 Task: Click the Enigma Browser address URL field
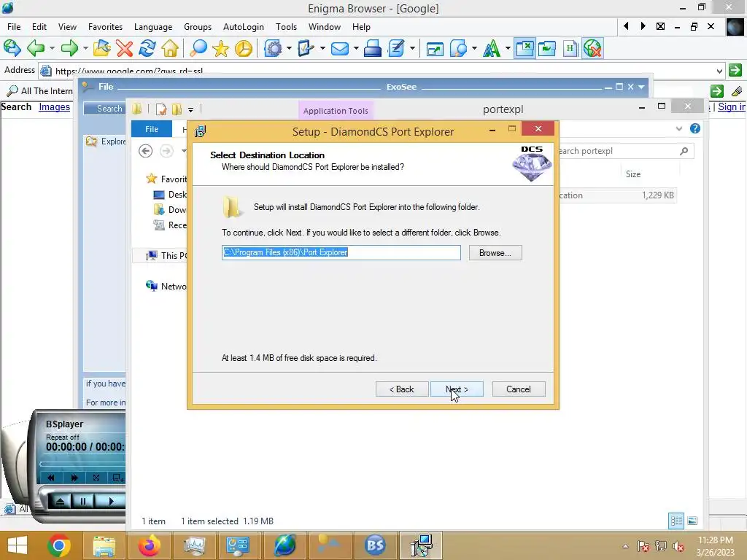click(x=381, y=71)
